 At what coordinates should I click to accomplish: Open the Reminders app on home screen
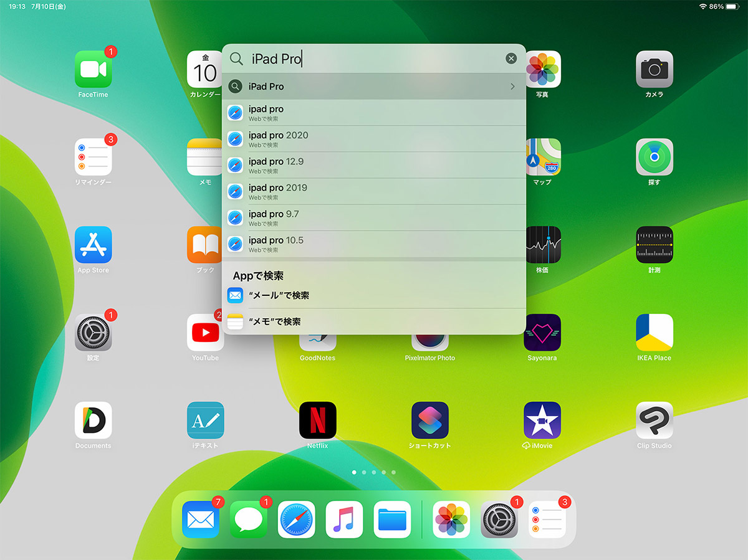click(x=93, y=157)
